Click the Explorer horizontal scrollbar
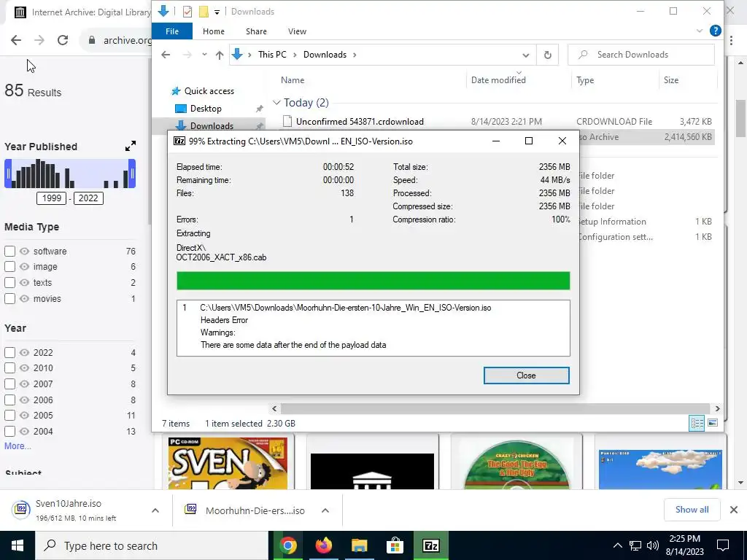The height and width of the screenshot is (560, 747). (495, 408)
